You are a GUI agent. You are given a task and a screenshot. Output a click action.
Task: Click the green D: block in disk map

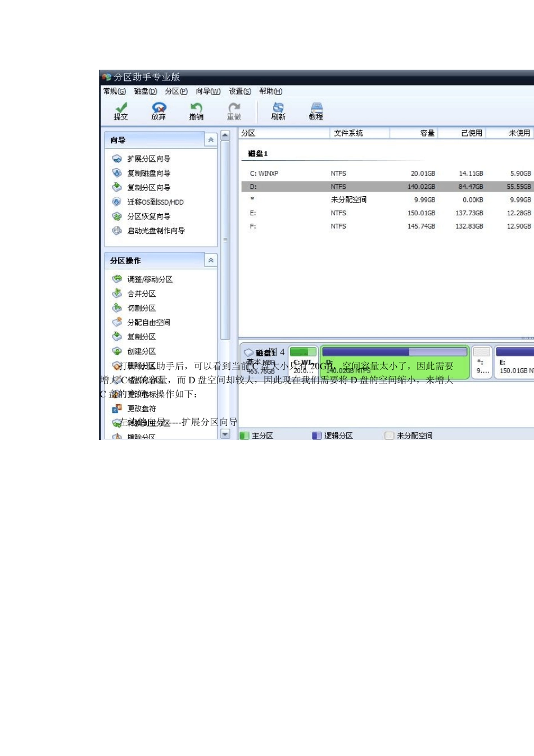tap(395, 363)
